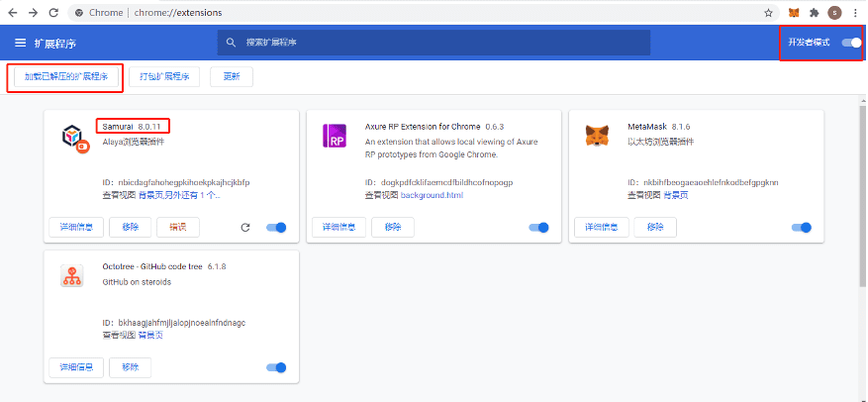The image size is (868, 402).
Task: Open the MetaMask fox toolbar extension
Action: 794,12
